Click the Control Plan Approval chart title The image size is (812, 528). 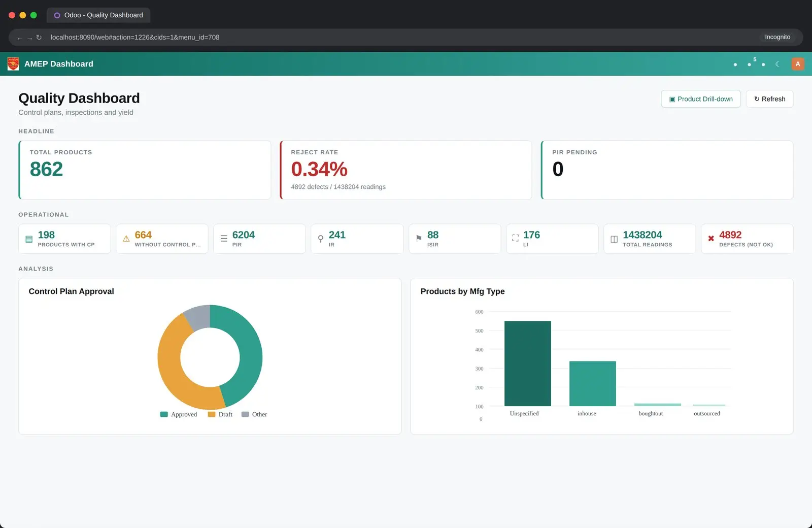[x=71, y=291]
